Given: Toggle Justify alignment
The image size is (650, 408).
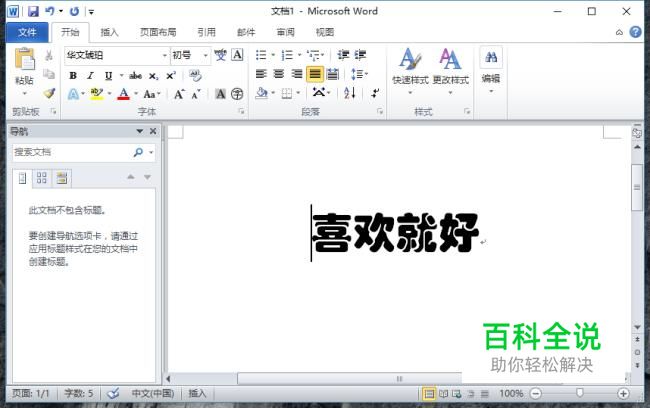Looking at the screenshot, I should click(315, 74).
